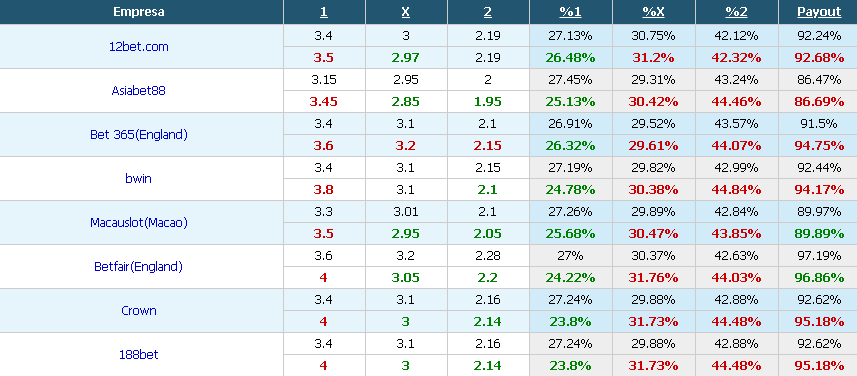This screenshot has height=376, width=857.
Task: Click the Bet 365(England) link
Action: (x=139, y=134)
